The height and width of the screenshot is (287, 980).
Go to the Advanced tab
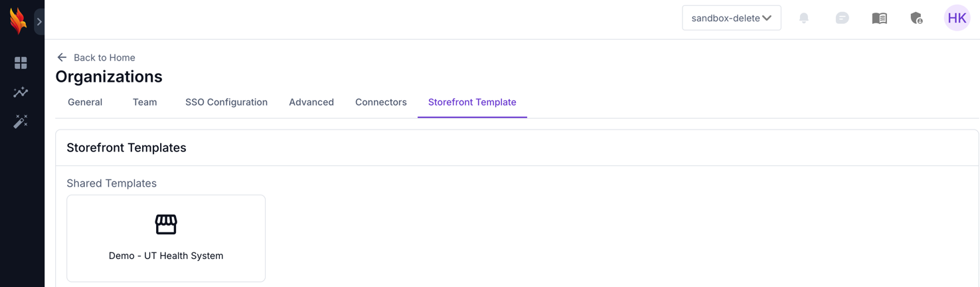point(311,102)
